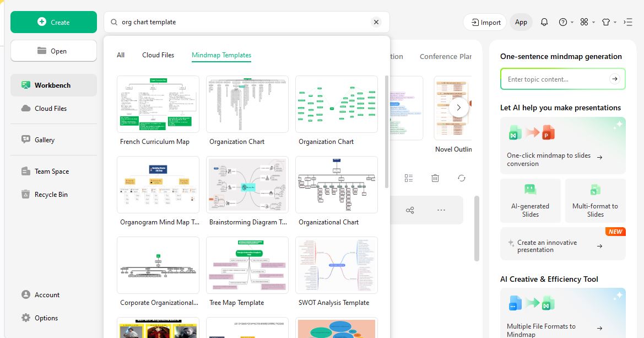Show next templates with right arrow
644x338 pixels.
click(x=459, y=108)
